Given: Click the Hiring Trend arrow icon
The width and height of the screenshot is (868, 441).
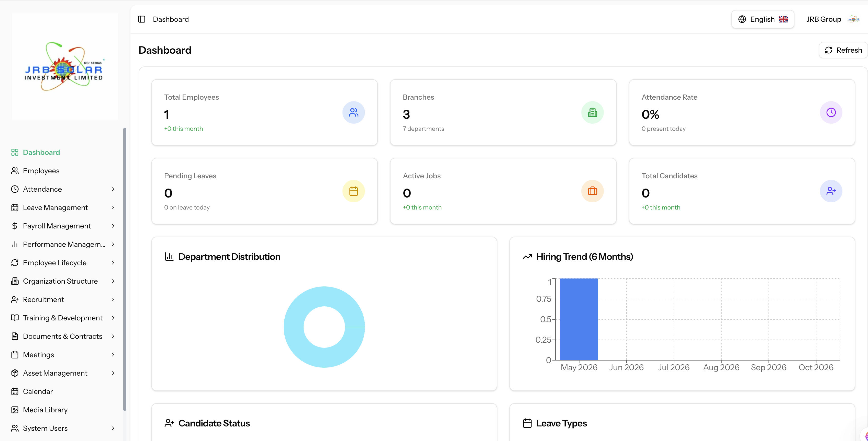Looking at the screenshot, I should tap(527, 257).
